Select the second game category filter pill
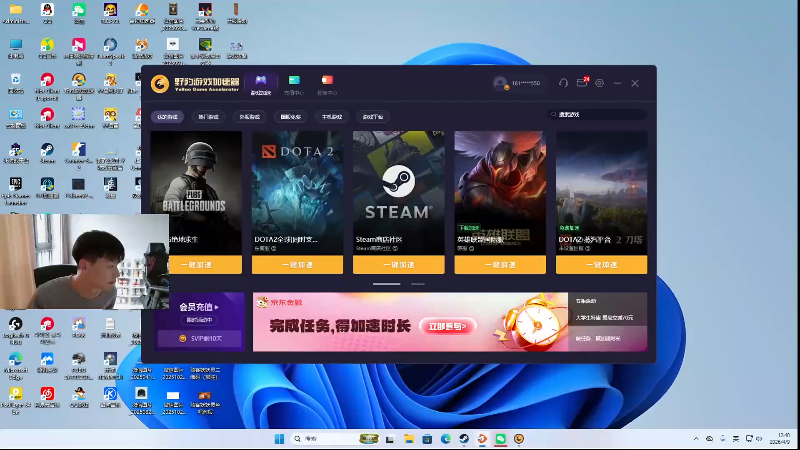 tap(208, 117)
